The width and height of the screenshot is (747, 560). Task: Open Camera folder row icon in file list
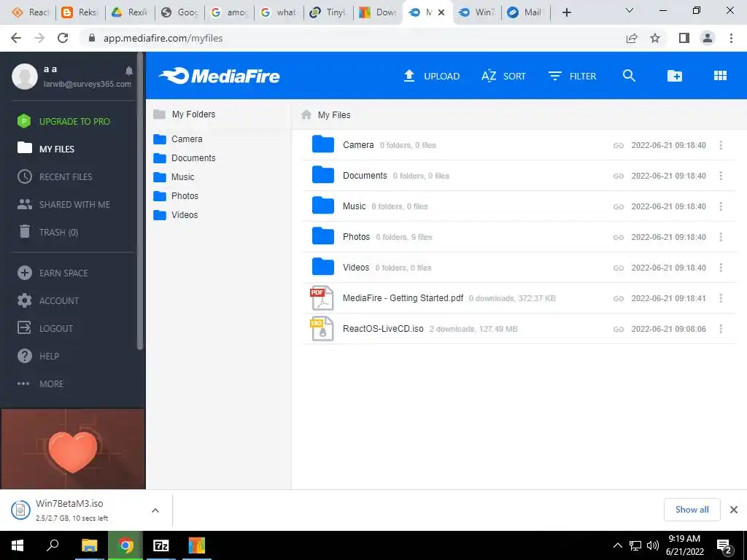(323, 144)
